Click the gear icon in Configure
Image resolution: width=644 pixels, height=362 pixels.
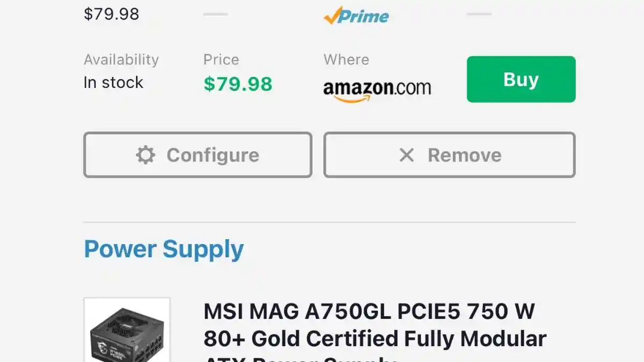point(145,155)
